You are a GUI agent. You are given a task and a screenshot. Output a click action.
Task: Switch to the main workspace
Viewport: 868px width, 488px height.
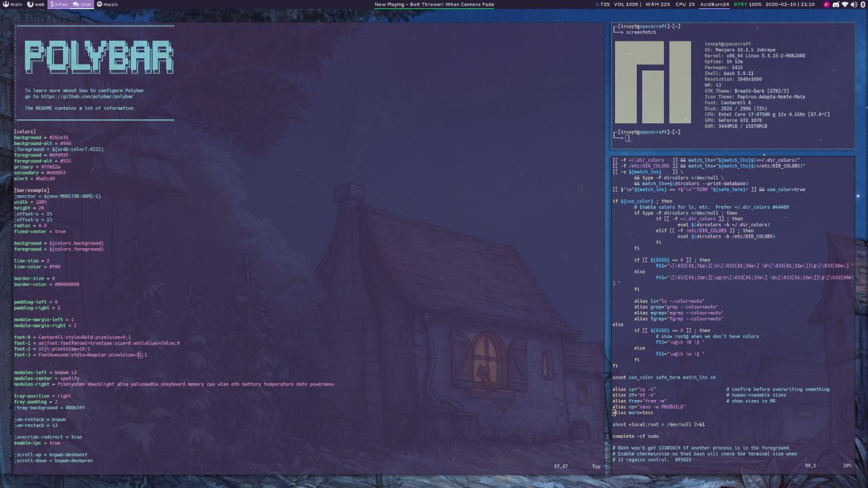click(x=13, y=4)
